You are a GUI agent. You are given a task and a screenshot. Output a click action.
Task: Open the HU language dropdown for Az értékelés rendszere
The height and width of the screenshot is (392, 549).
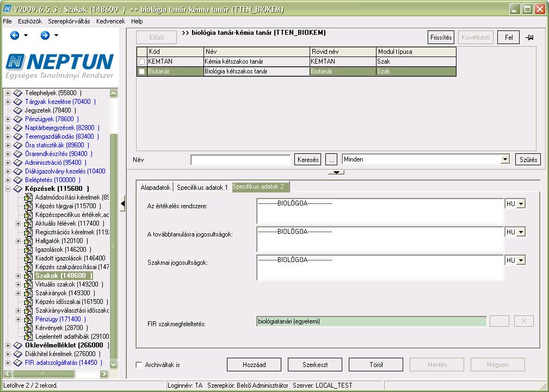pyautogui.click(x=521, y=204)
